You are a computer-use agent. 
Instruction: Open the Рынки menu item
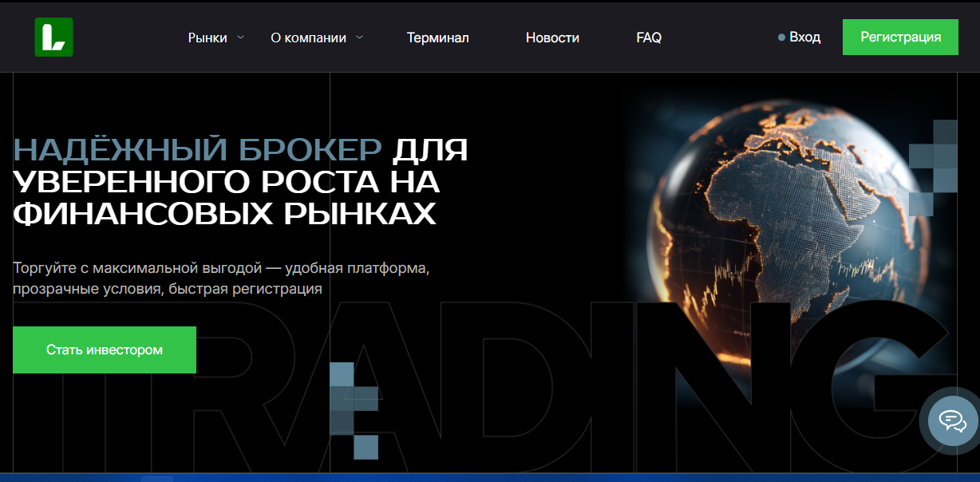[x=207, y=38]
